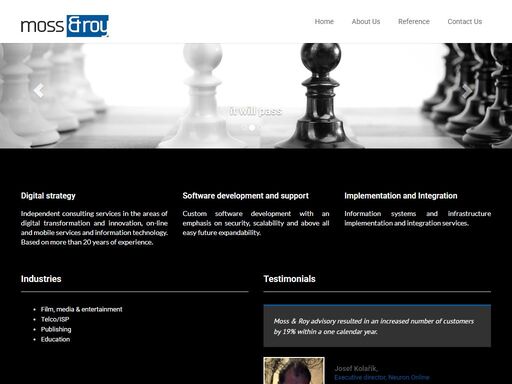Click Software development and support heading
The width and height of the screenshot is (512, 384).
click(x=246, y=196)
